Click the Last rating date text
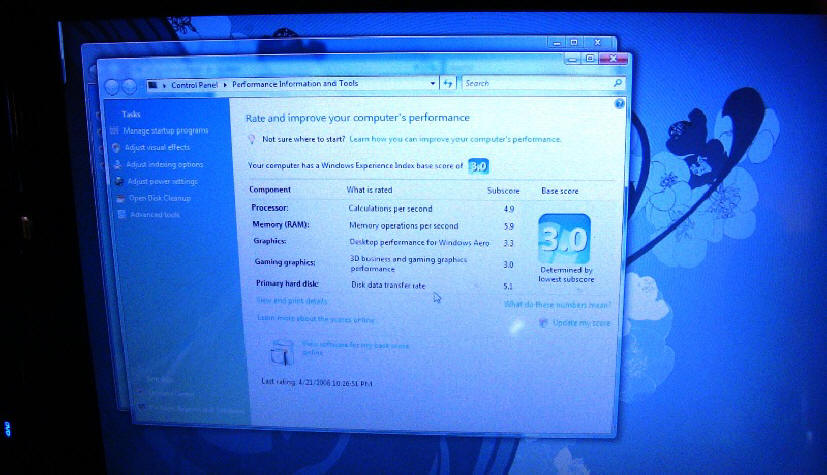 (317, 383)
